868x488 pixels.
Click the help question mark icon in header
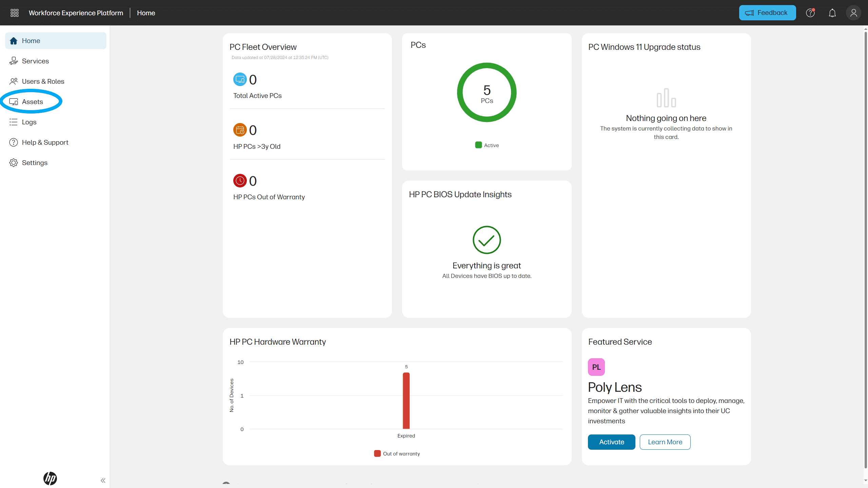(810, 13)
